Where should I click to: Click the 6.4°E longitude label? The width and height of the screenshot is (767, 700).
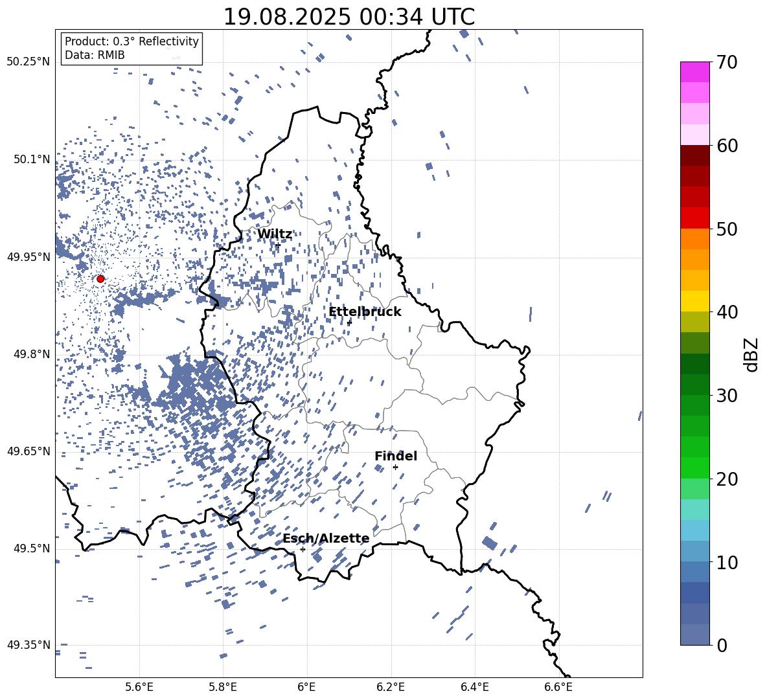click(x=474, y=687)
